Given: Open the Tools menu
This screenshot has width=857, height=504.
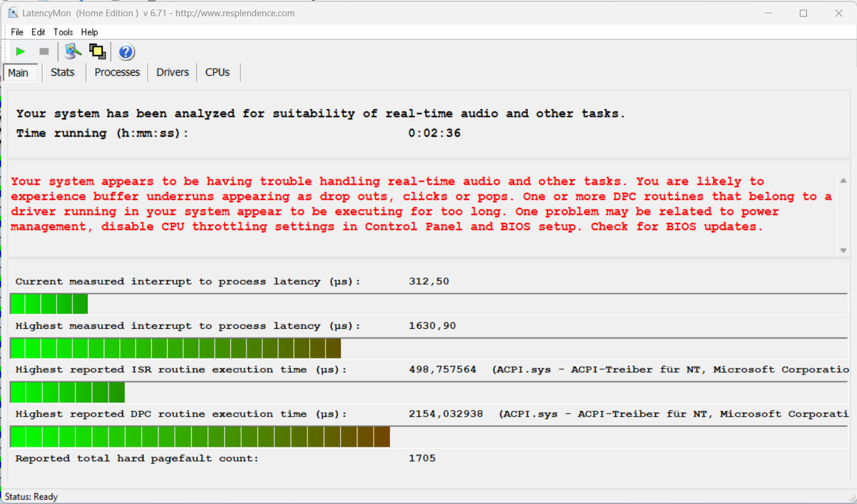Looking at the screenshot, I should (x=63, y=32).
